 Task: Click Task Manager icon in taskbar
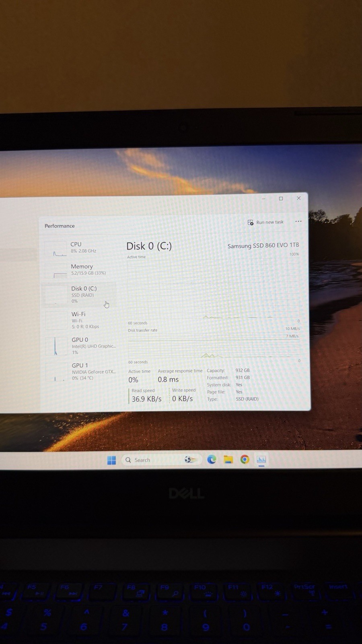[261, 459]
